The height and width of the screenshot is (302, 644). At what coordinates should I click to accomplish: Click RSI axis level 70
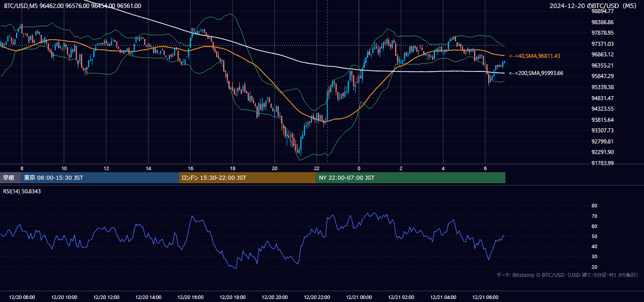pos(594,216)
